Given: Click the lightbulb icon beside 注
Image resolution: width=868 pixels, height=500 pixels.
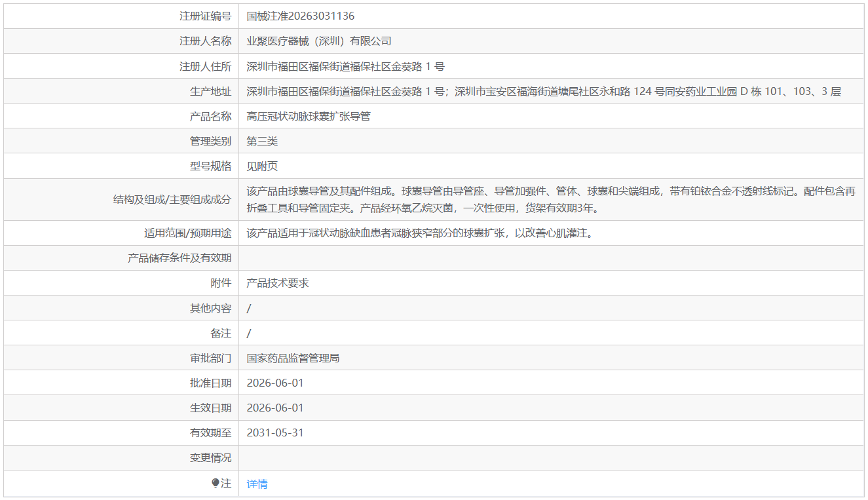Looking at the screenshot, I should [216, 483].
